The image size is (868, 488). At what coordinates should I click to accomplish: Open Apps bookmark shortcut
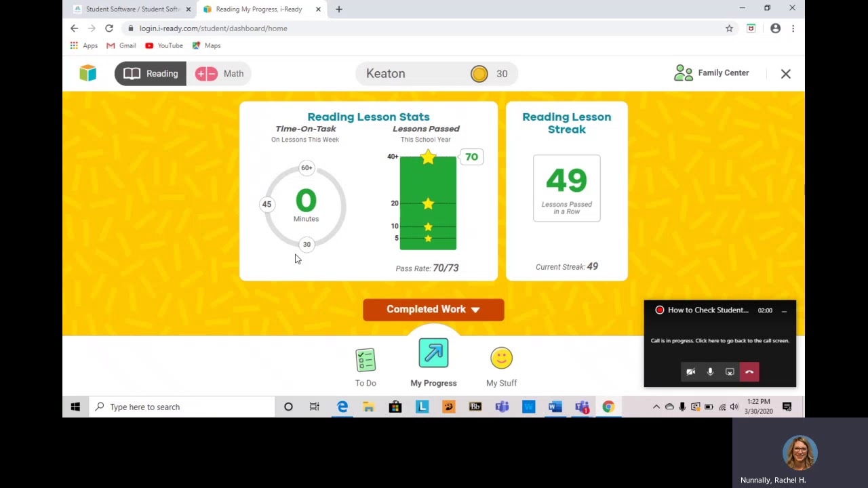[84, 45]
